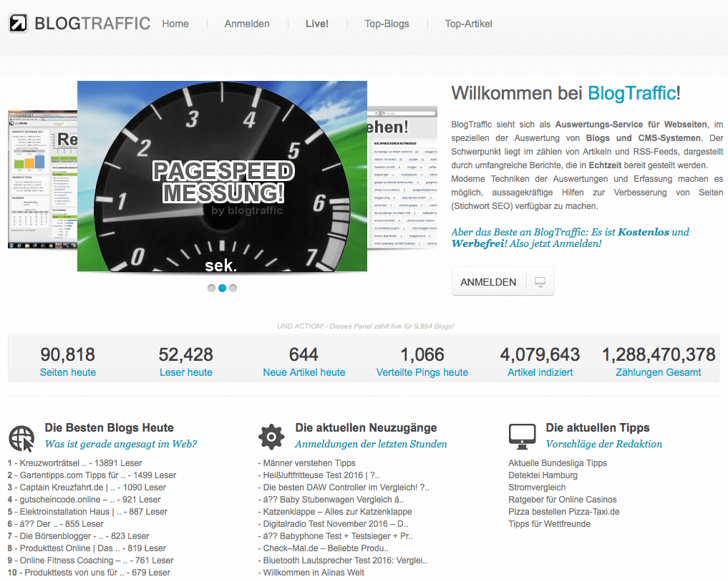Click Verteilte Pings heute label
Viewport: 728px width, 582px height.
422,372
